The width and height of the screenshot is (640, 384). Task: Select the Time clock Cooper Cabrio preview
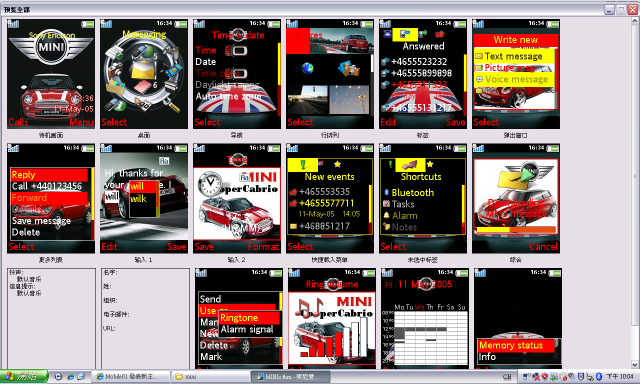click(x=237, y=198)
